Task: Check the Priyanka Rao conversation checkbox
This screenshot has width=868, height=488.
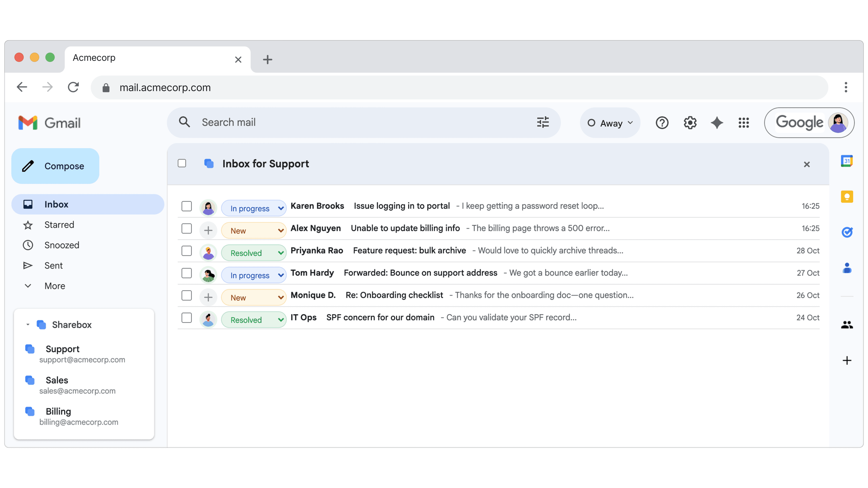Action: (186, 251)
